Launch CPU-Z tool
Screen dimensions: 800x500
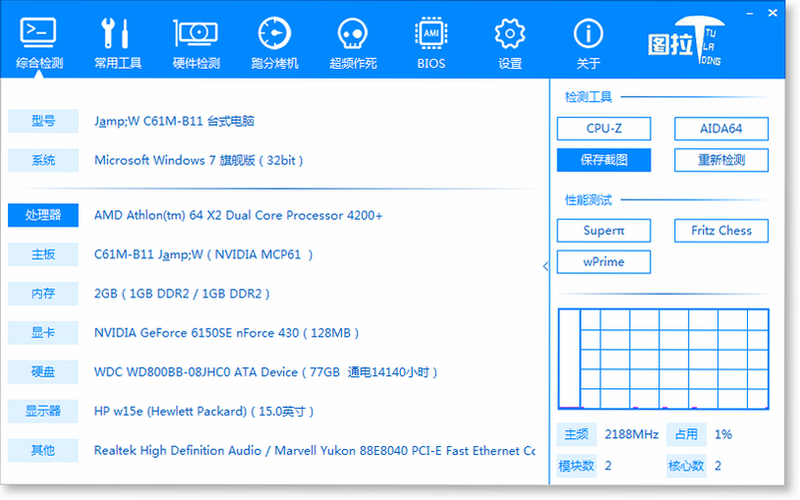point(604,129)
